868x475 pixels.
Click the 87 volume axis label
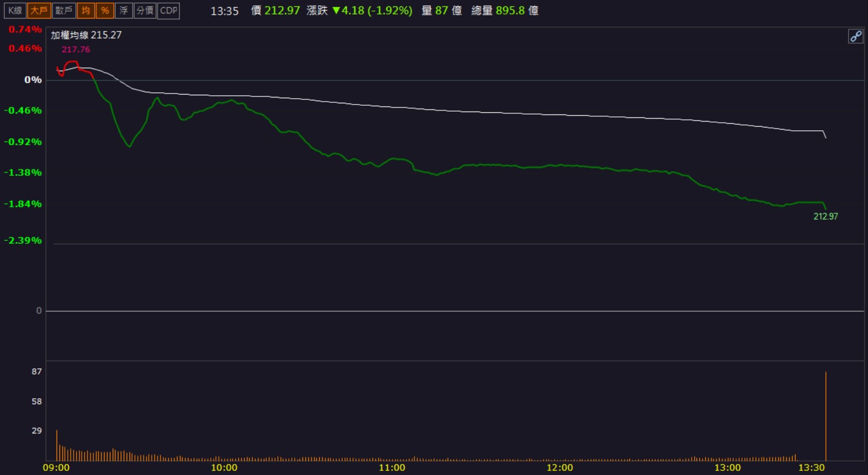[x=37, y=372]
